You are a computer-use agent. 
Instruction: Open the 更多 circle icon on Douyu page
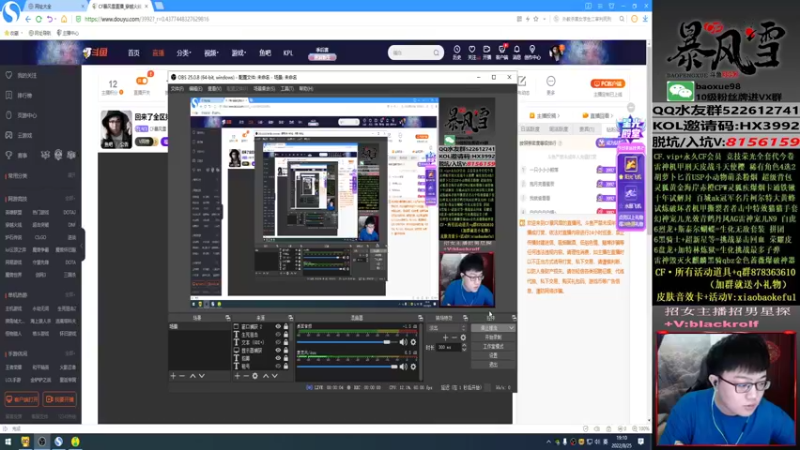(x=551, y=81)
